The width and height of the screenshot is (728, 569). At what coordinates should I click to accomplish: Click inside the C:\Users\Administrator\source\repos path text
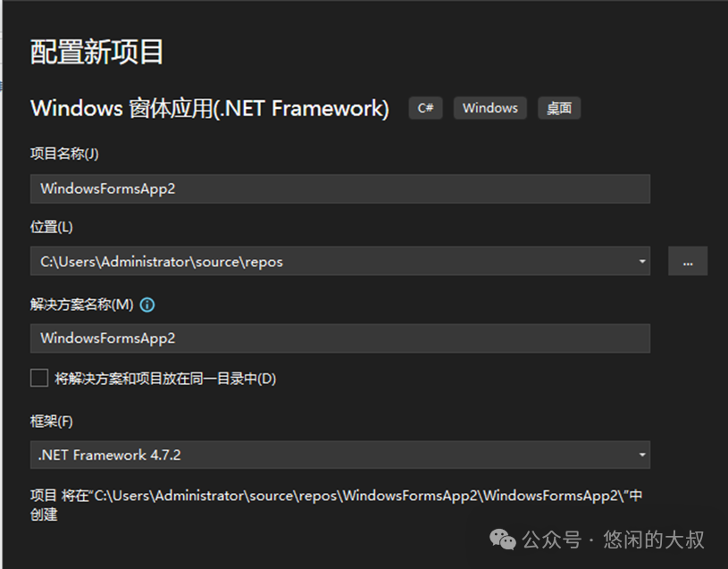coord(162,262)
